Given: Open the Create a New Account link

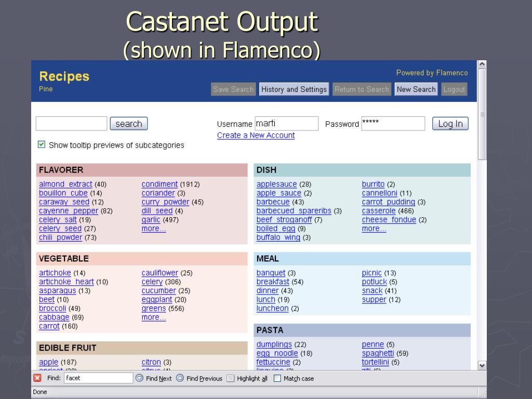Looking at the screenshot, I should coord(256,135).
